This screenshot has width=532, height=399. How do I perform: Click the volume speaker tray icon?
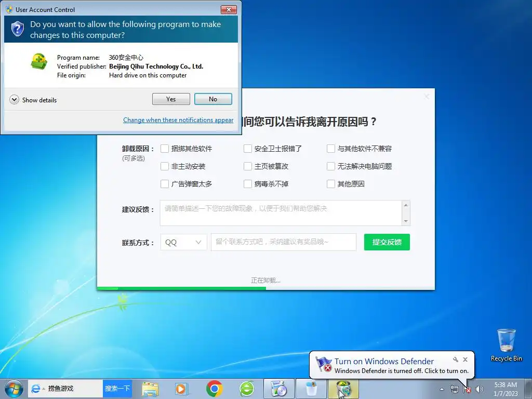click(480, 389)
